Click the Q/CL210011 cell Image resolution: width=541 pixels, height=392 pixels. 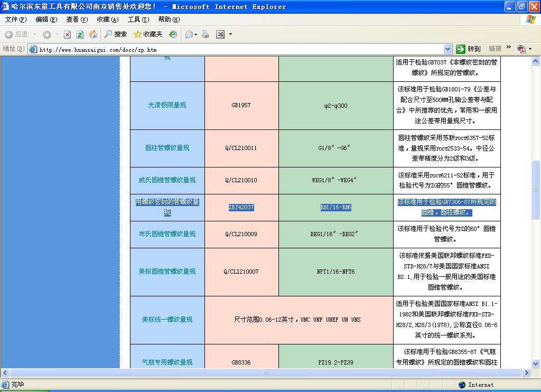click(241, 148)
